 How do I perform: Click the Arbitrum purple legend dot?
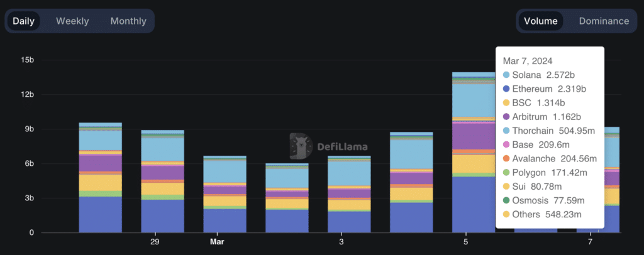(506, 117)
